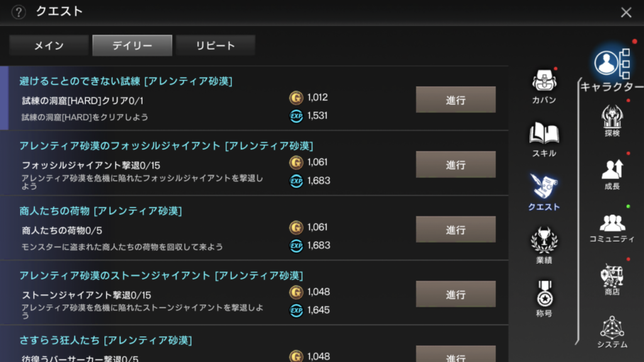The width and height of the screenshot is (644, 362).
Task: Select the デイリー tab
Action: 132,45
